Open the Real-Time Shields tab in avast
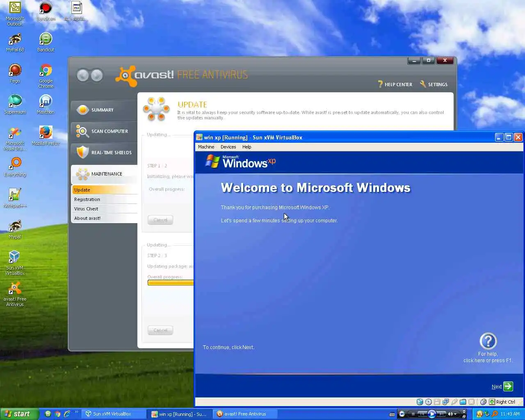 [104, 153]
